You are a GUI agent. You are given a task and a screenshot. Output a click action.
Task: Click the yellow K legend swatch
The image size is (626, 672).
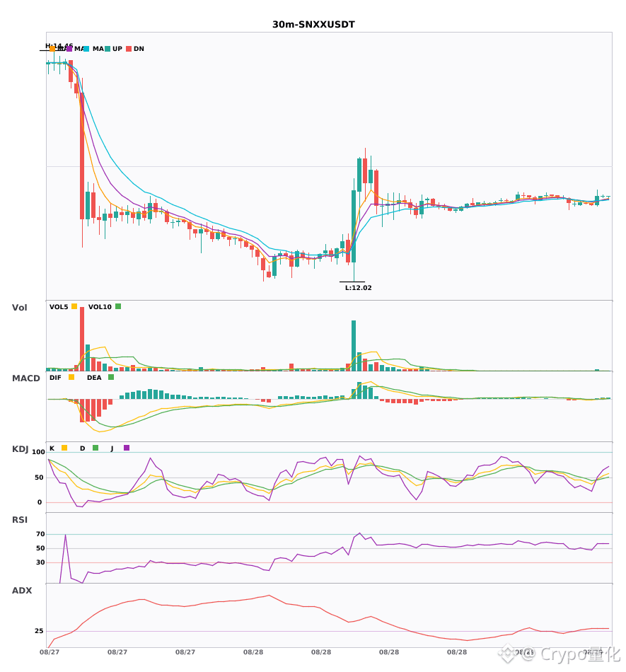64,448
